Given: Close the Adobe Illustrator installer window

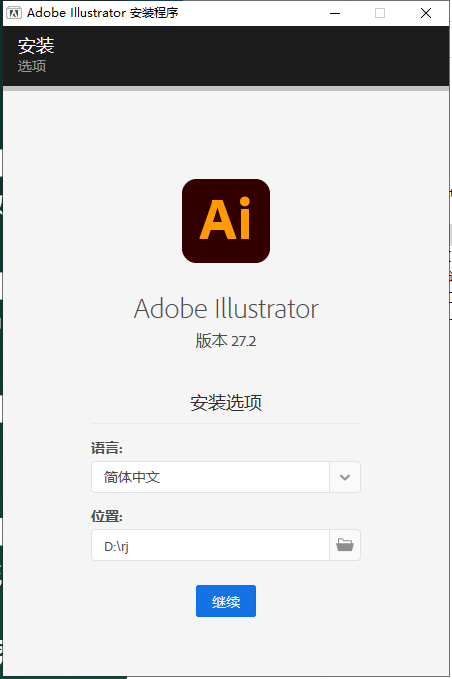Looking at the screenshot, I should 426,13.
